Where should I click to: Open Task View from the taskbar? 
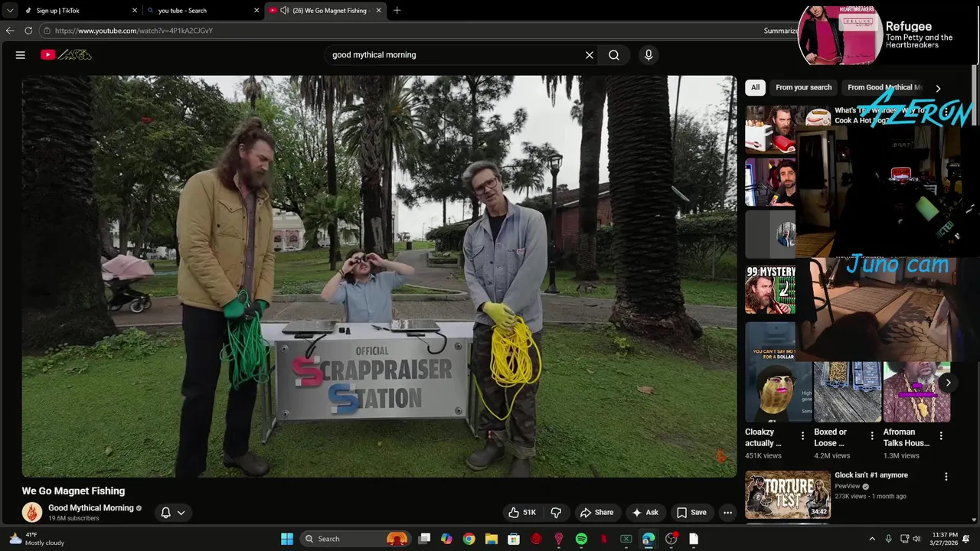point(424,539)
